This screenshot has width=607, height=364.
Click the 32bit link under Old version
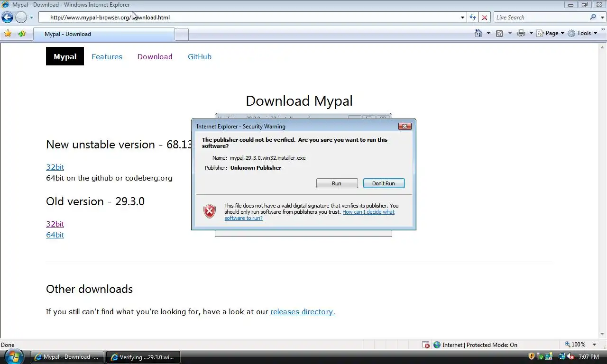55,224
